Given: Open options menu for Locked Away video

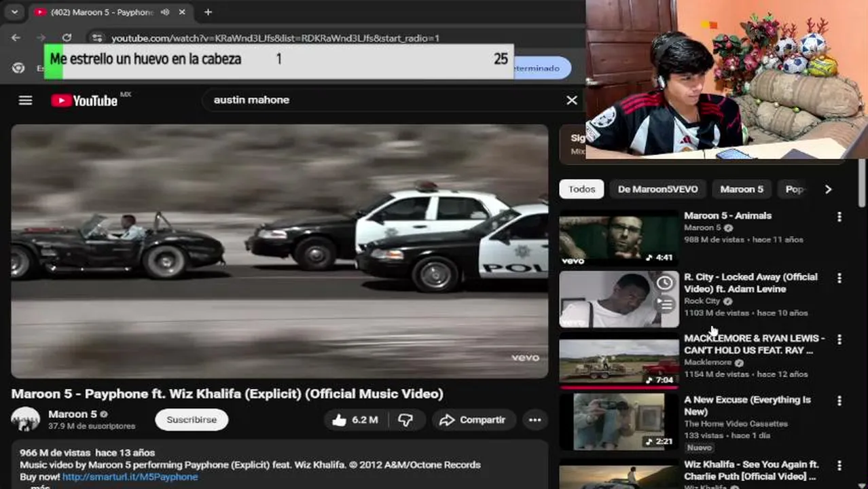Looking at the screenshot, I should pyautogui.click(x=839, y=278).
